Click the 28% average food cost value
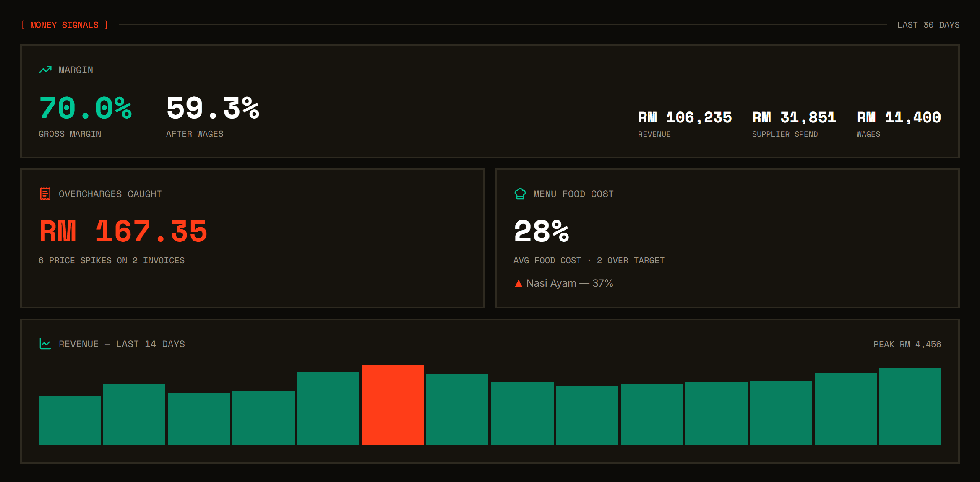 click(x=542, y=231)
